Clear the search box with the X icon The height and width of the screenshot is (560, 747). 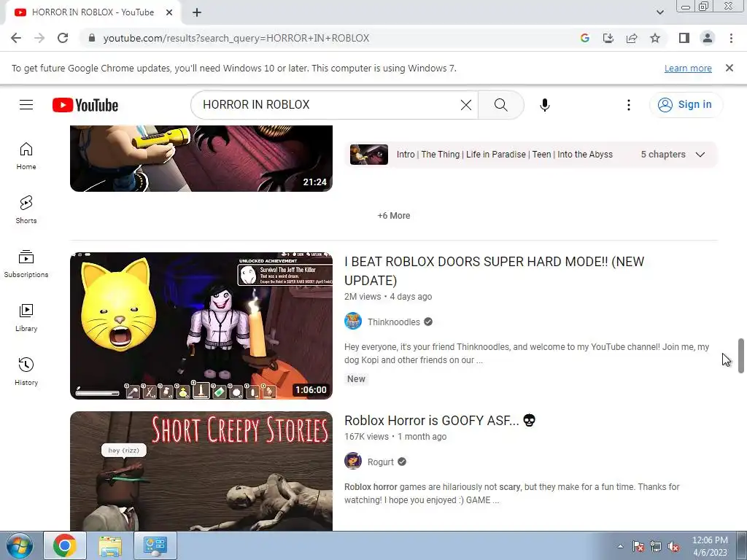click(x=466, y=105)
